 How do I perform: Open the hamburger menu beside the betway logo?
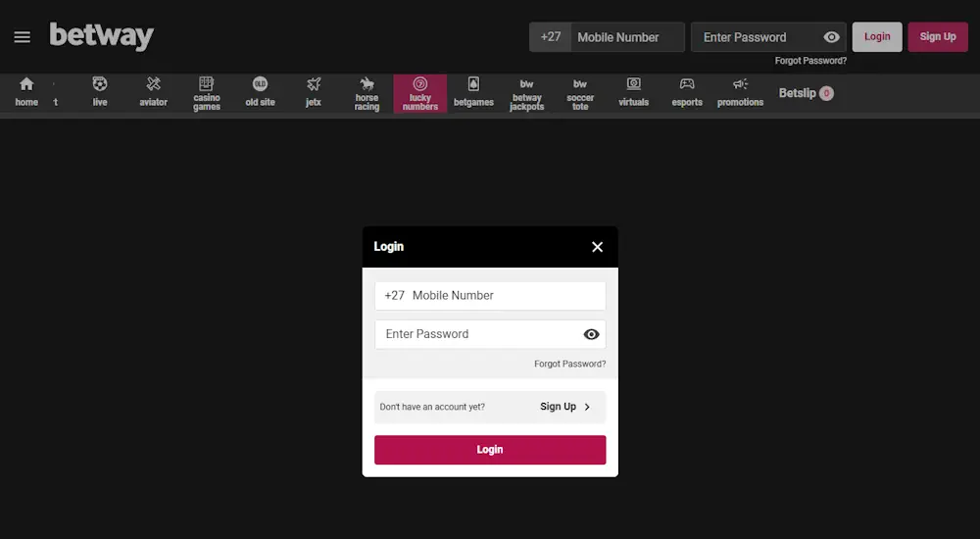[x=22, y=37]
